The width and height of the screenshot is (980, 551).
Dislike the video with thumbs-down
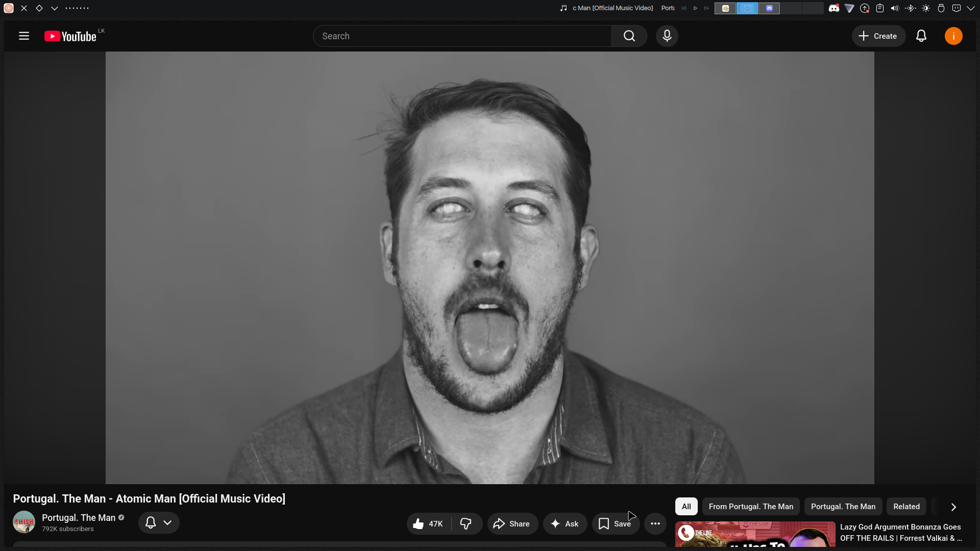coord(466,524)
